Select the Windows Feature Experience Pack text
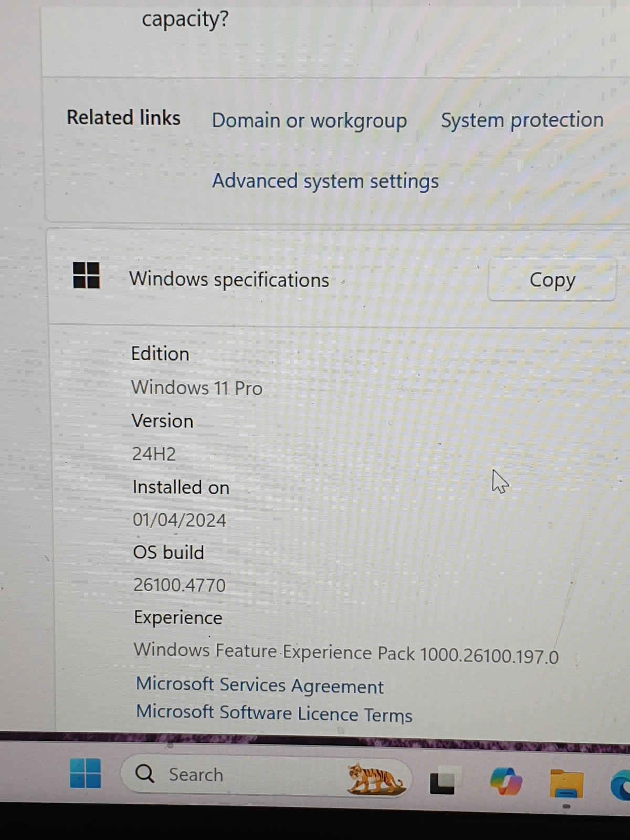 (x=346, y=653)
